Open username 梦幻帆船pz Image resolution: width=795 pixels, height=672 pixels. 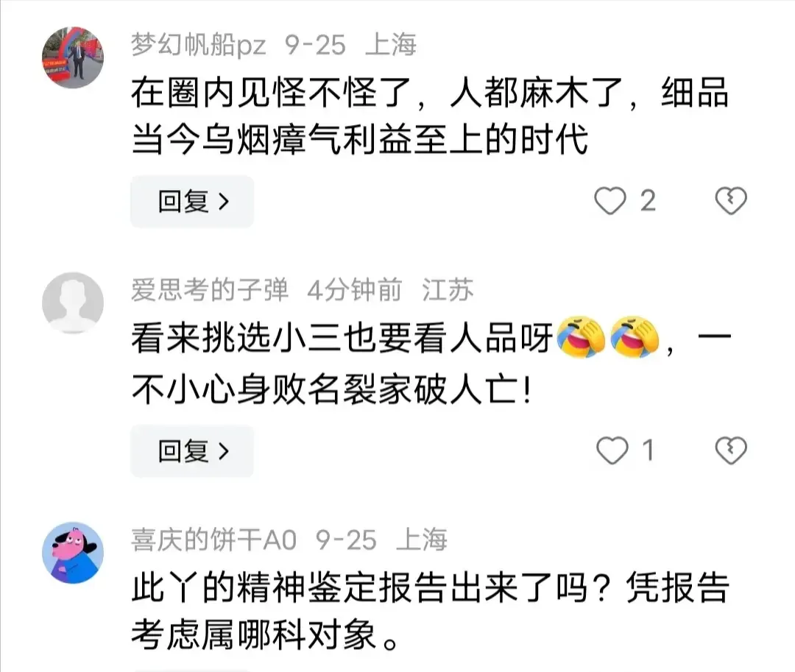(198, 45)
